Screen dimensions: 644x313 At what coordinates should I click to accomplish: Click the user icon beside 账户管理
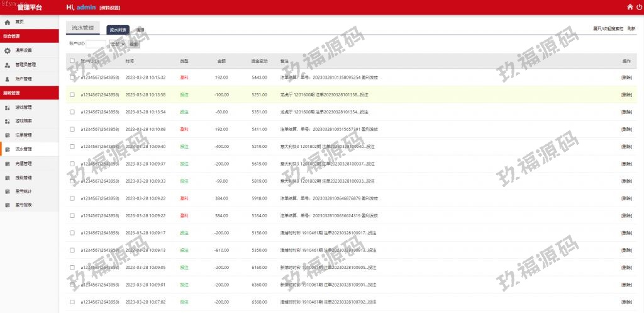tap(8, 79)
